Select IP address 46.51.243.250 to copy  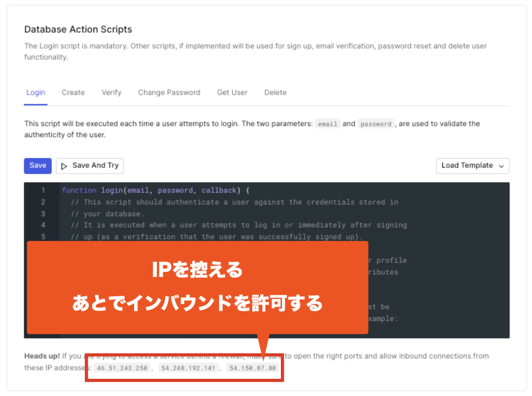click(122, 367)
